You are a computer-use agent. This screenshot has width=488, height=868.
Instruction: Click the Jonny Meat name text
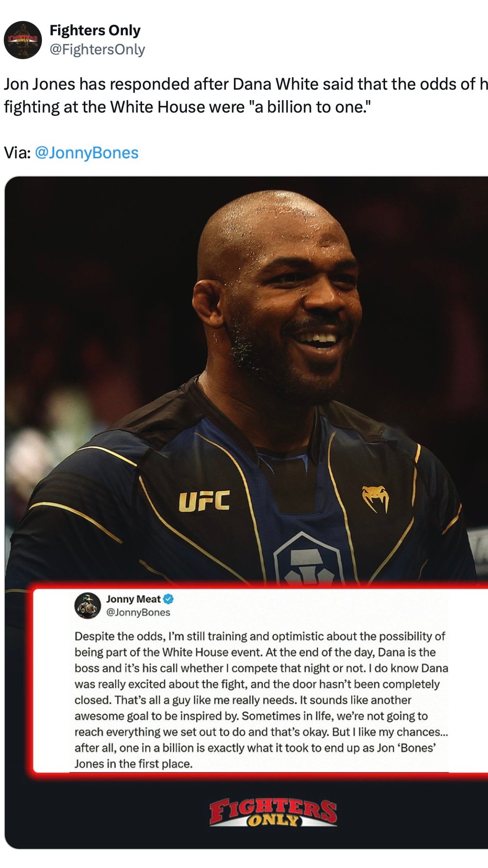(134, 599)
